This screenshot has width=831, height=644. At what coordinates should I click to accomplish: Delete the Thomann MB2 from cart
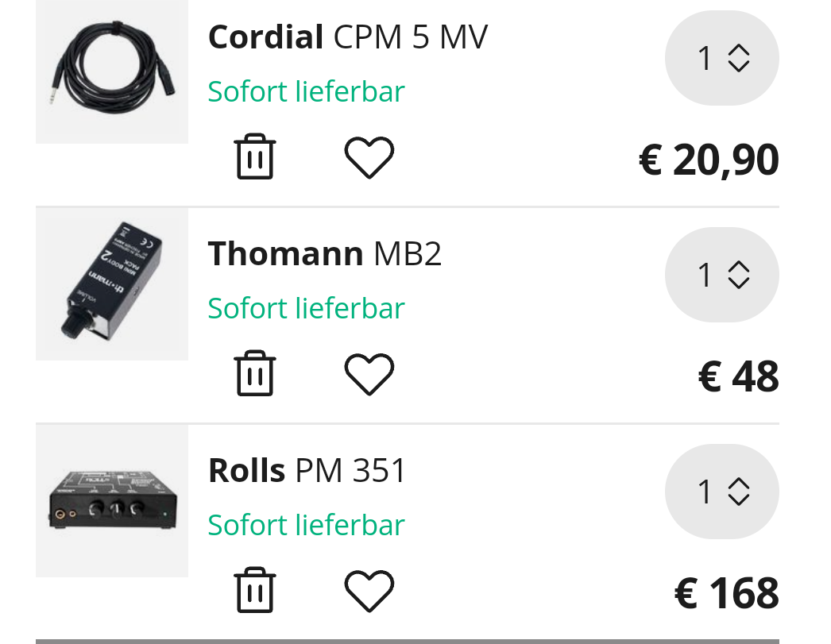pos(255,373)
